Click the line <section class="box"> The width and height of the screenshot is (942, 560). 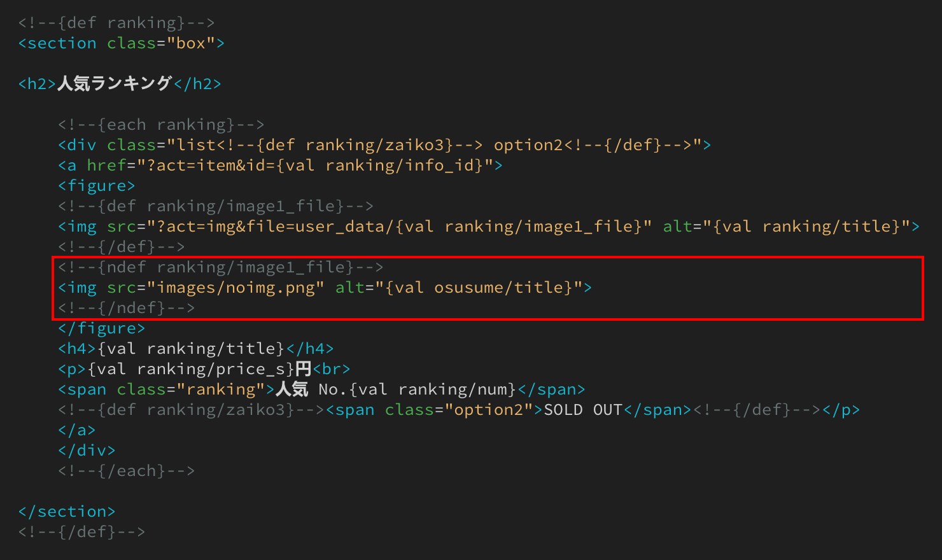pos(122,43)
